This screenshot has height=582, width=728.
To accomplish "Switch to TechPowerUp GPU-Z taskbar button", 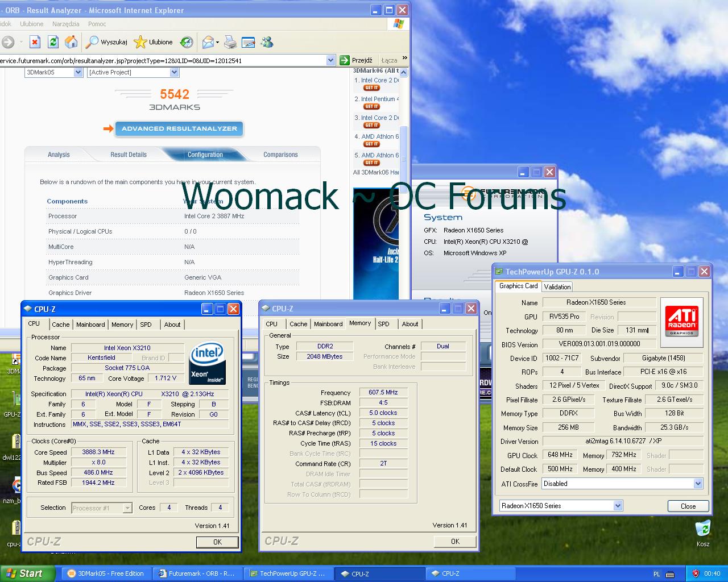I will click(x=288, y=573).
